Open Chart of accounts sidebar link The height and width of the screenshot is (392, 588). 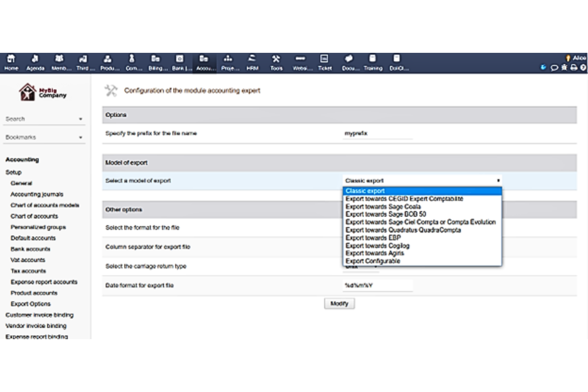pos(34,216)
